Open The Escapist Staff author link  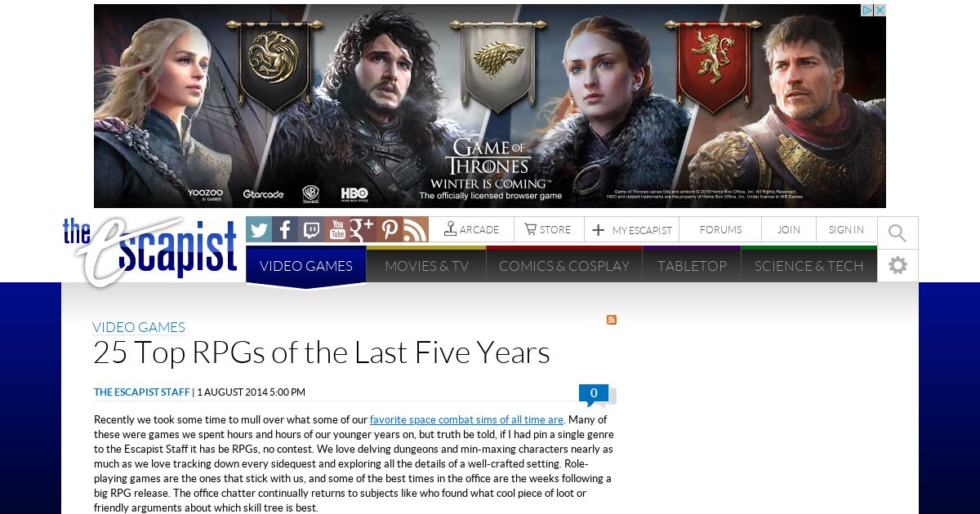pos(142,392)
